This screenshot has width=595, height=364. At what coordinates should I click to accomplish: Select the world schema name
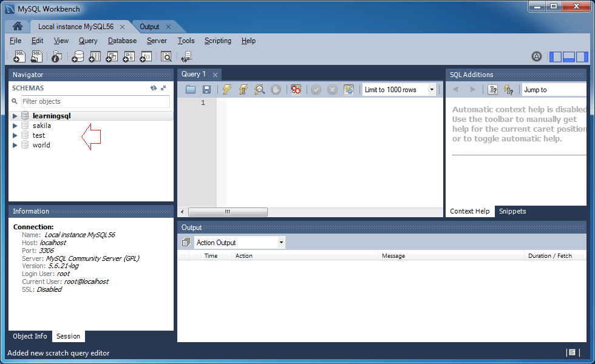41,145
